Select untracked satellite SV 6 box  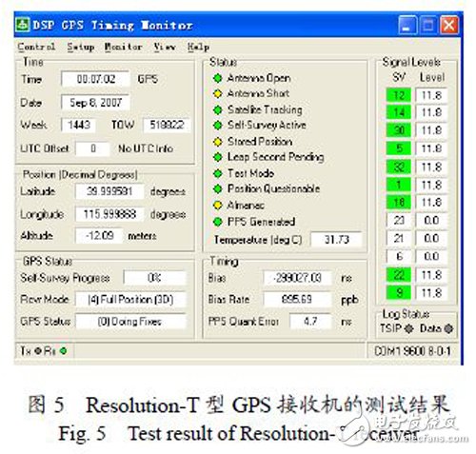tap(399, 256)
